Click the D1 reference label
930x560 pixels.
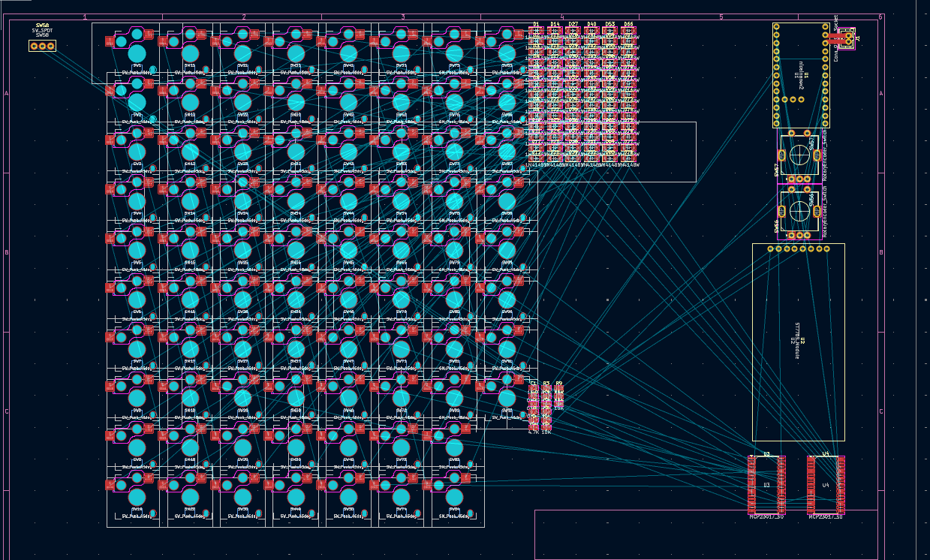point(536,25)
